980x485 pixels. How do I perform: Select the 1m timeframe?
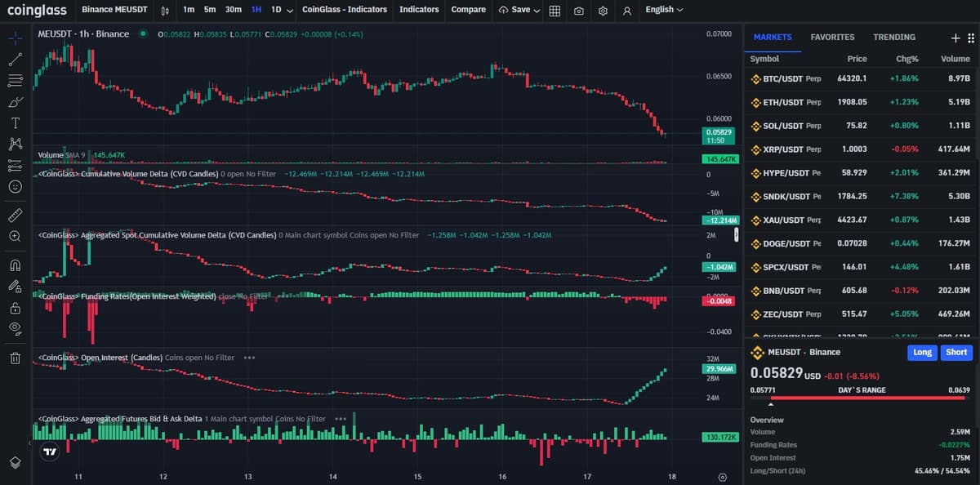[189, 10]
